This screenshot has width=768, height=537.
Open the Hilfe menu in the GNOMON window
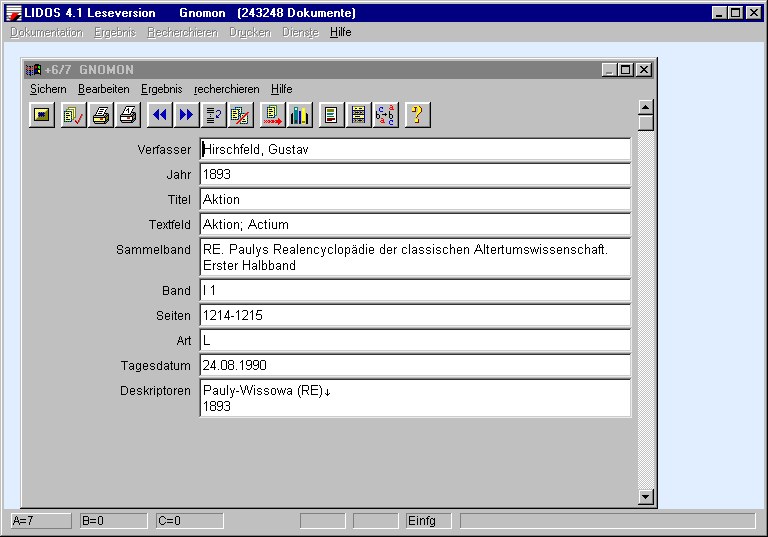tap(282, 89)
